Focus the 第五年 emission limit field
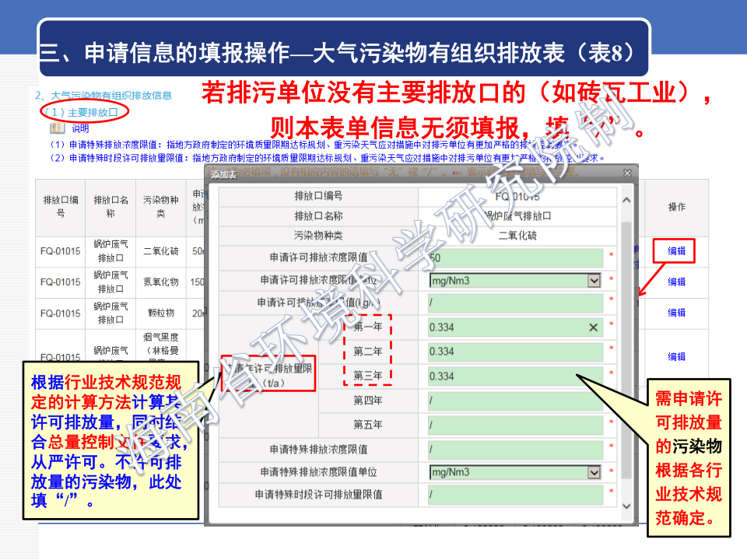 [515, 425]
